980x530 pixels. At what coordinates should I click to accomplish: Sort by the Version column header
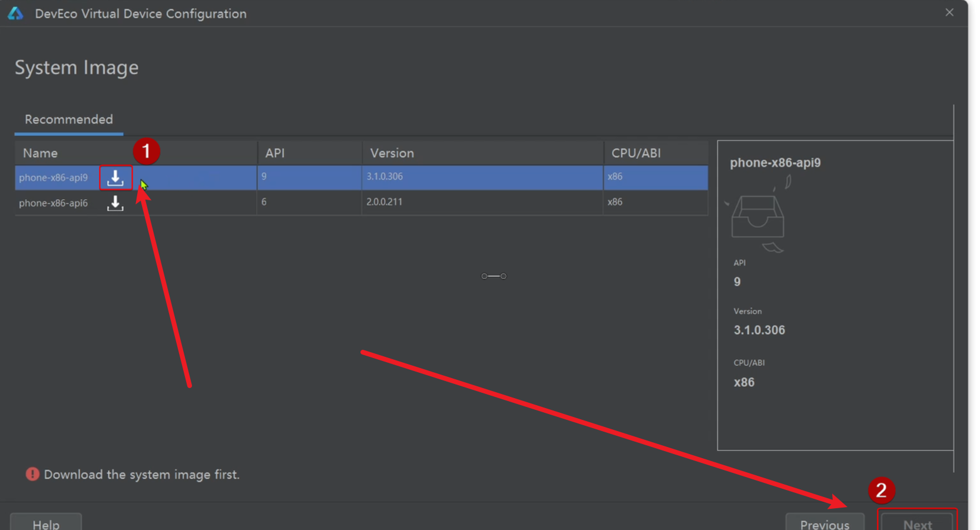(x=392, y=153)
